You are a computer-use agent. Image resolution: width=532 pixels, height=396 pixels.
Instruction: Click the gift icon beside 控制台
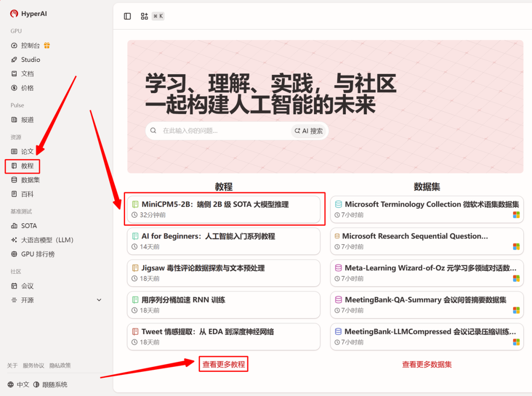tap(47, 45)
